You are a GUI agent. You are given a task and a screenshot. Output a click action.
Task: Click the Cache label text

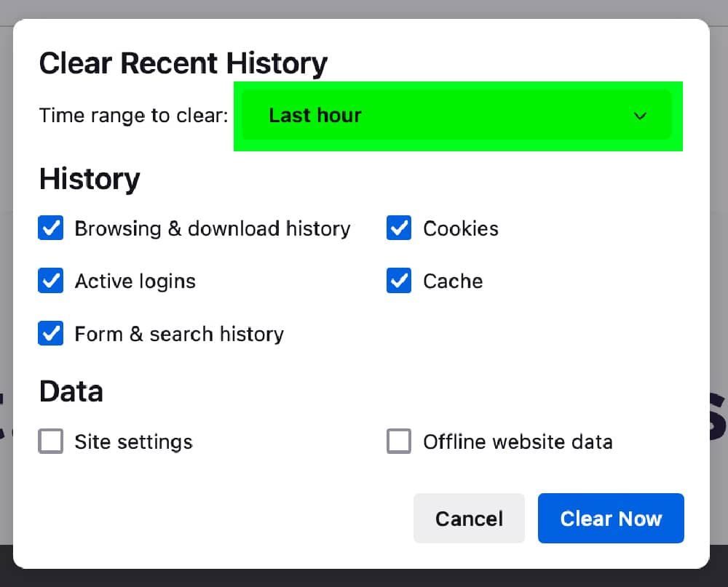point(453,281)
